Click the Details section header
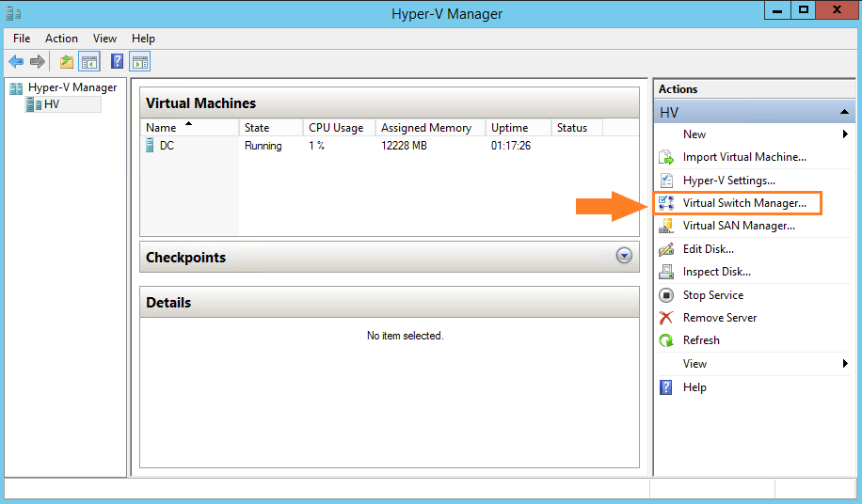The width and height of the screenshot is (862, 504). tap(390, 302)
